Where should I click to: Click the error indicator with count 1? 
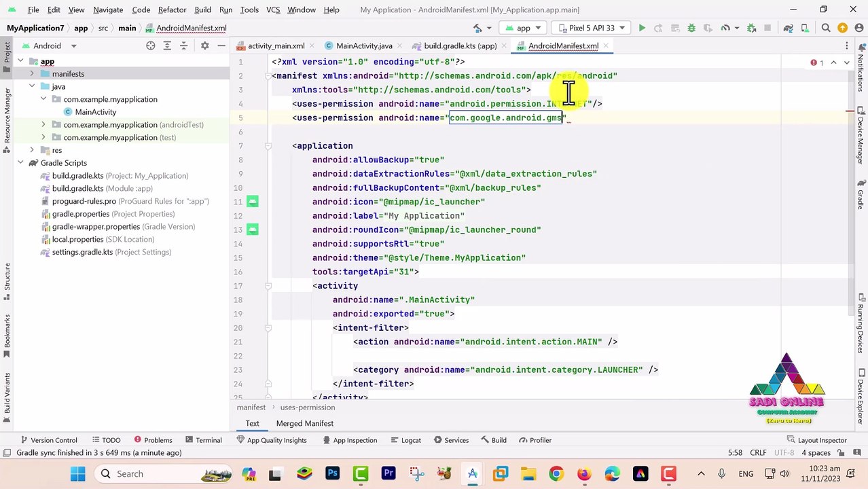click(816, 62)
